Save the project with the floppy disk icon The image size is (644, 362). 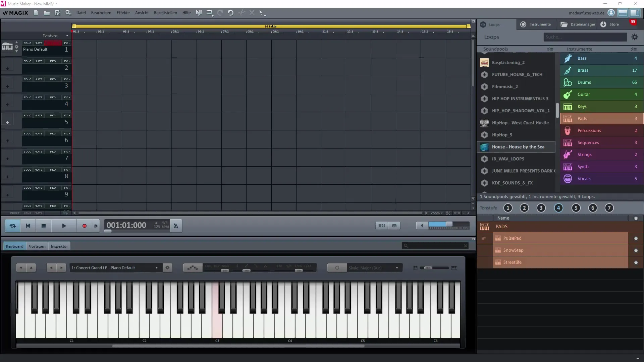pyautogui.click(x=57, y=13)
